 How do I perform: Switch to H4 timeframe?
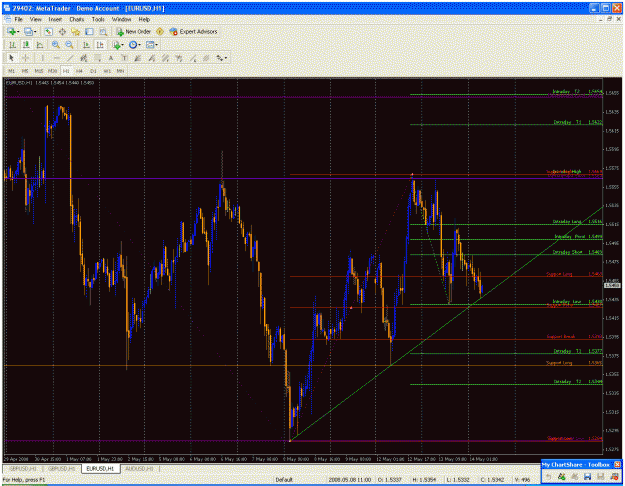[x=79, y=71]
